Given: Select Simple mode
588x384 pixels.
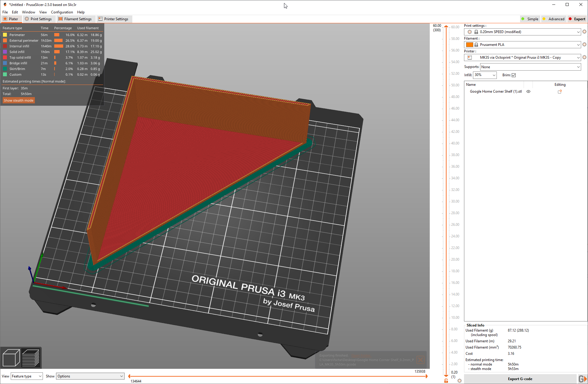Looking at the screenshot, I should coord(530,19).
